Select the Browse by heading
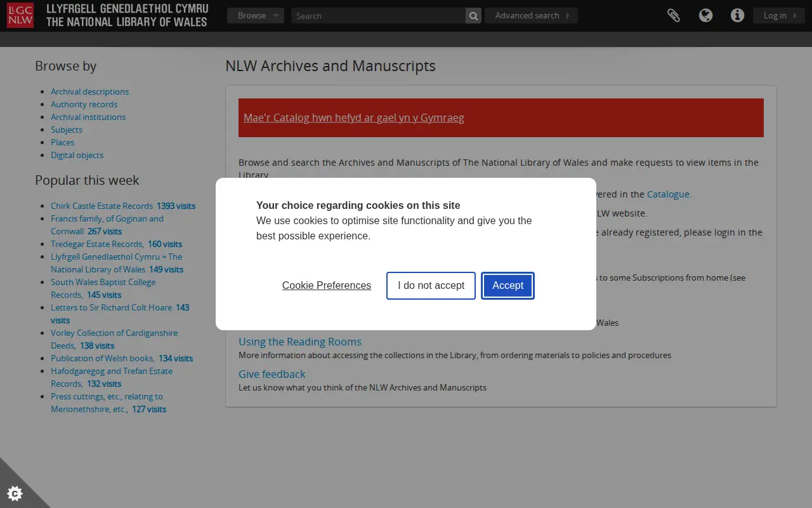Screen dimensions: 812x508 coord(66,66)
